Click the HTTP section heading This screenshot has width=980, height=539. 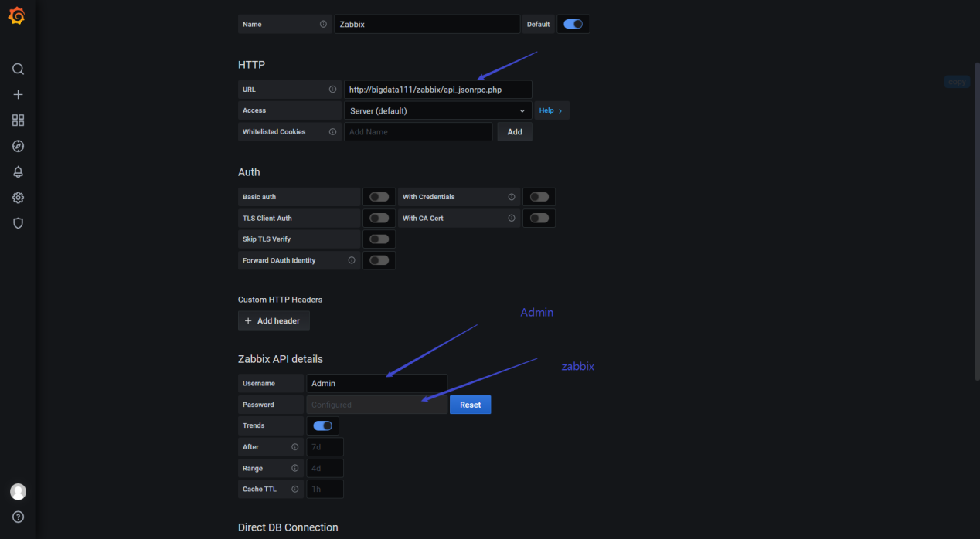coord(251,65)
